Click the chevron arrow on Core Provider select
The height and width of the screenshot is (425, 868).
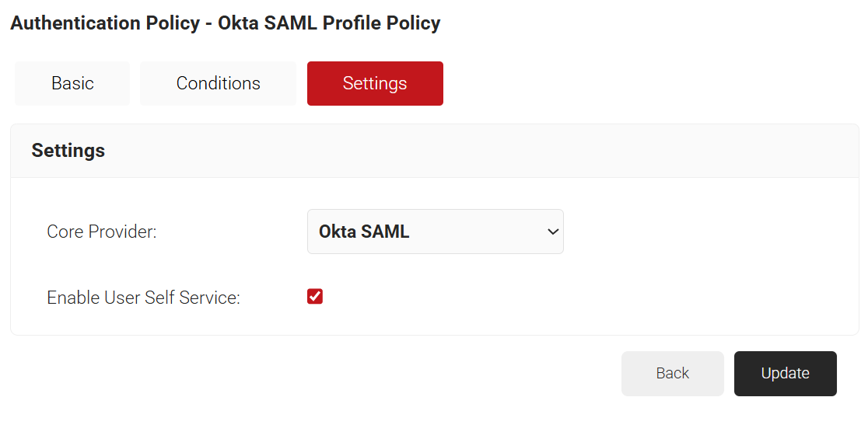point(553,232)
